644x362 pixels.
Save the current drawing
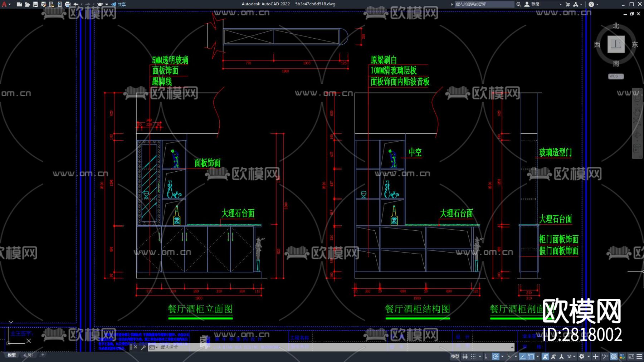click(35, 4)
